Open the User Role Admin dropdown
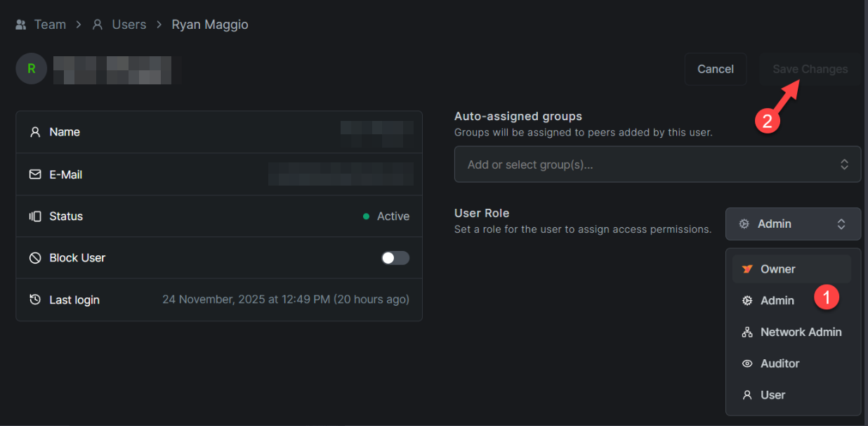This screenshot has width=868, height=426. (792, 224)
